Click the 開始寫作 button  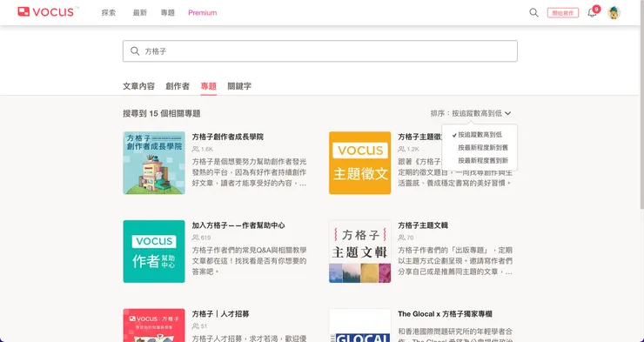[x=563, y=13]
